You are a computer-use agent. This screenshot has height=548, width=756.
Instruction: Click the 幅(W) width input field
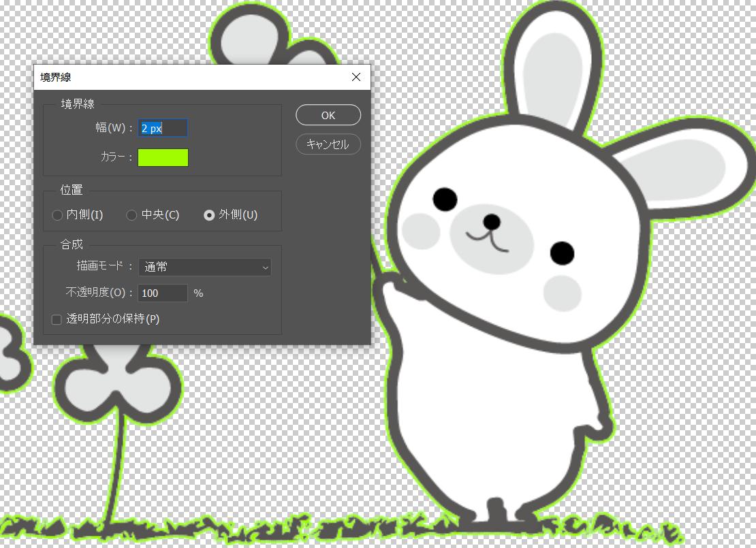click(163, 128)
